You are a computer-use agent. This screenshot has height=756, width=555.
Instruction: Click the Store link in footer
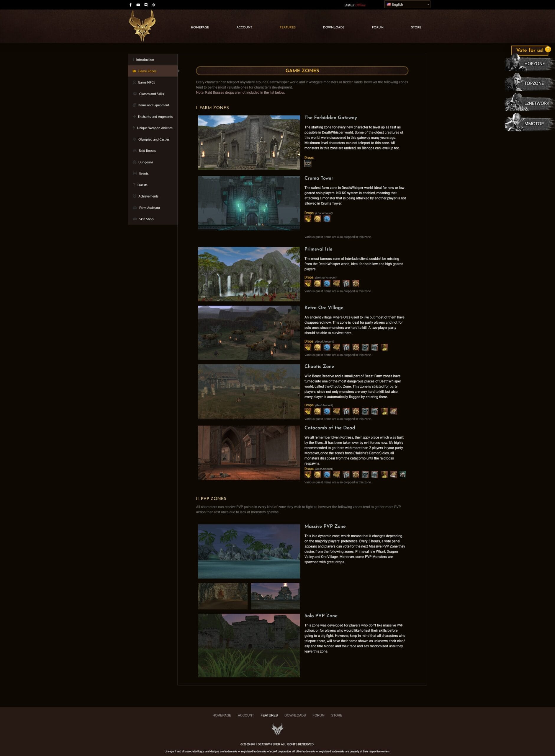click(x=336, y=715)
